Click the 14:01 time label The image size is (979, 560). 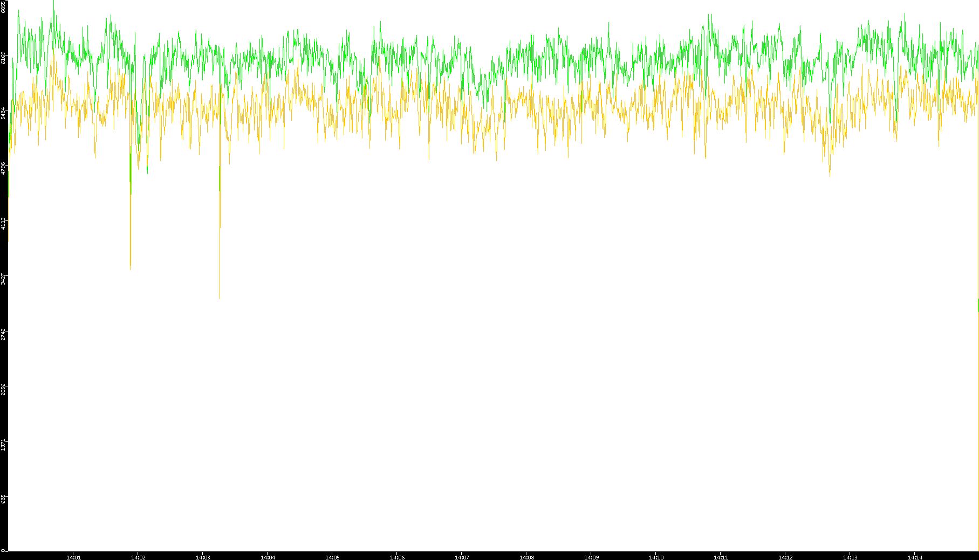click(x=73, y=557)
